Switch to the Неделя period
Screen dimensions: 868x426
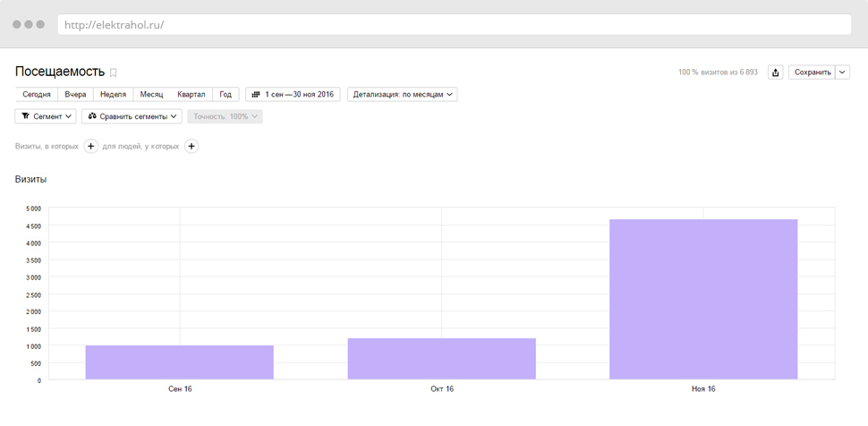113,95
